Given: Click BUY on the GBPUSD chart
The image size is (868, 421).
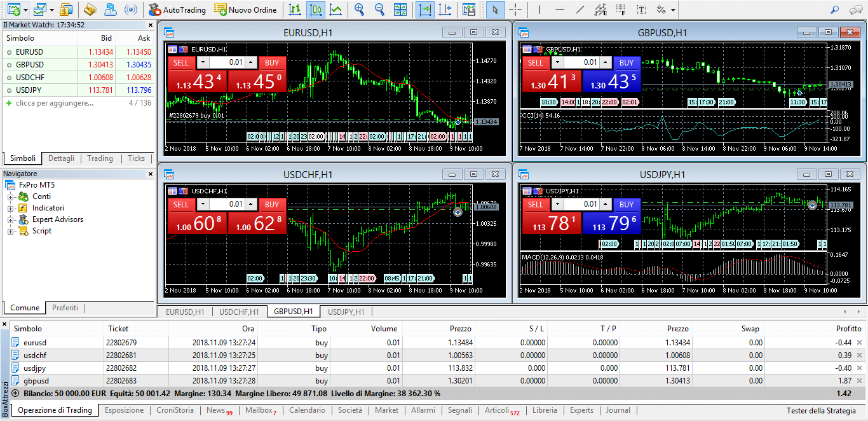Looking at the screenshot, I should (x=627, y=62).
